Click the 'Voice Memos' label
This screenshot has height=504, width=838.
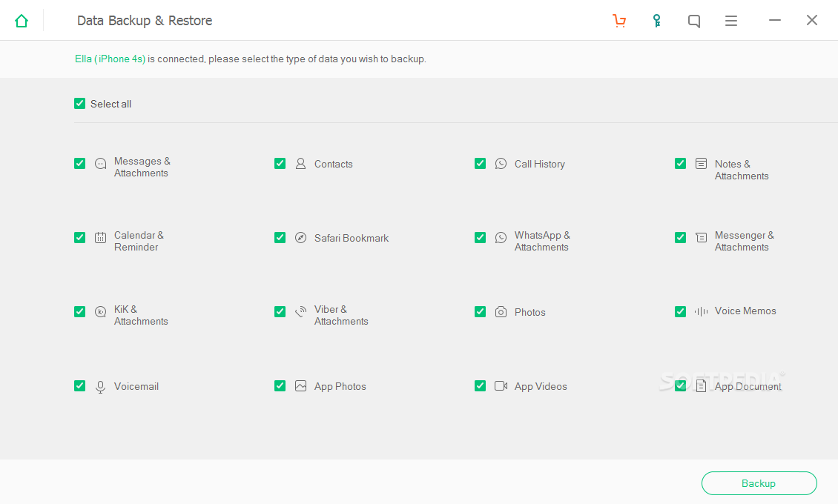tap(745, 311)
